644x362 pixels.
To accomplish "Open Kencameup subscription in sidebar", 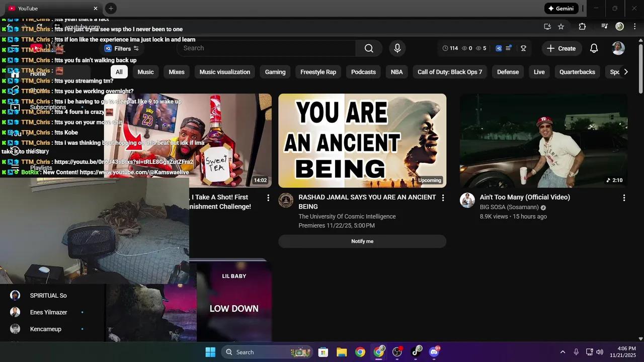I will 48,329.
